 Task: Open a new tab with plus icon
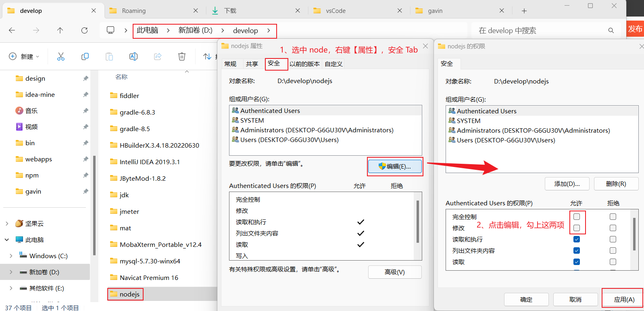[524, 11]
